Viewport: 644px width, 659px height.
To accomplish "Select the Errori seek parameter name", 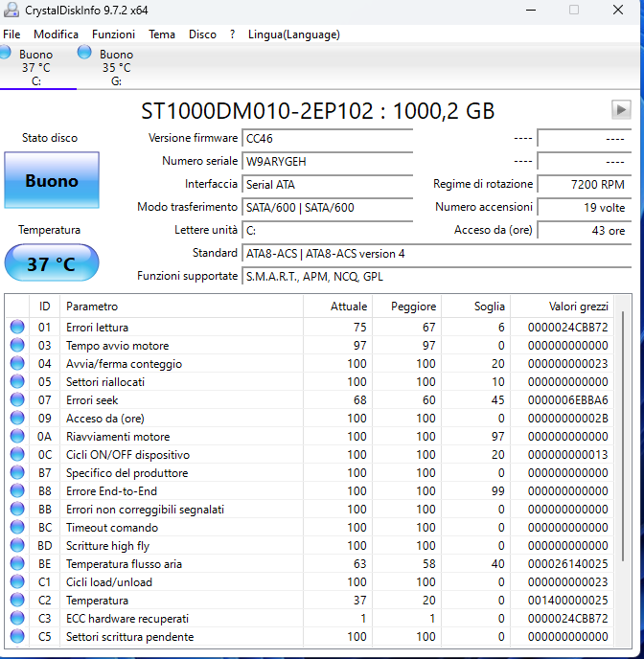I will (x=92, y=400).
